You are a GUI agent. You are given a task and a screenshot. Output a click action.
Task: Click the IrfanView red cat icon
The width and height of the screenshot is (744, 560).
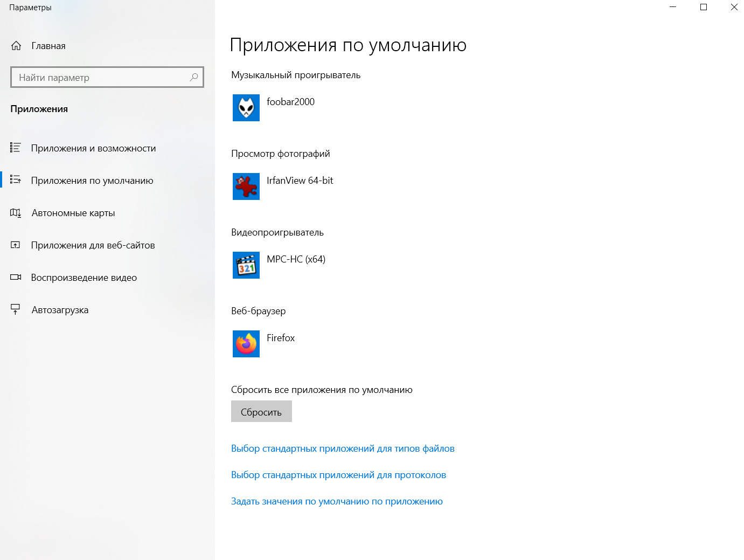[x=246, y=186]
